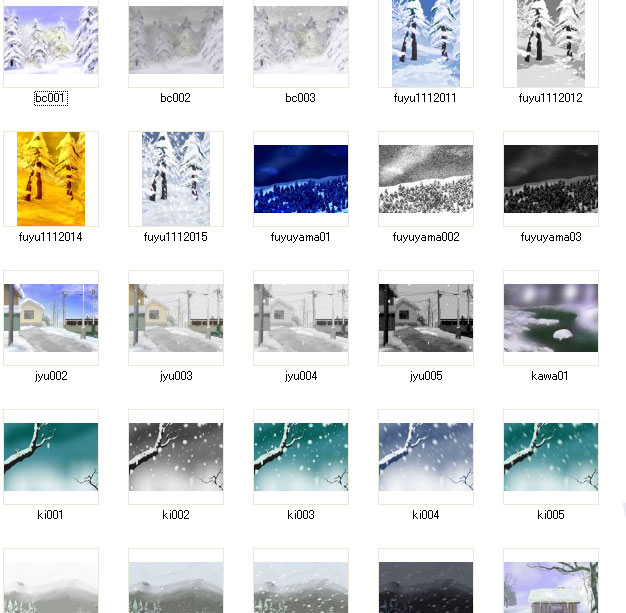Select the fuyuyama002 grainy mountain thumbnail
Image resolution: width=626 pixels, height=613 pixels.
426,179
